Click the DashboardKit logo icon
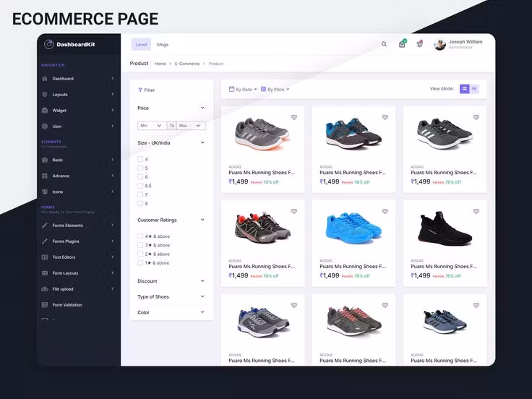The width and height of the screenshot is (532, 399). 49,44
